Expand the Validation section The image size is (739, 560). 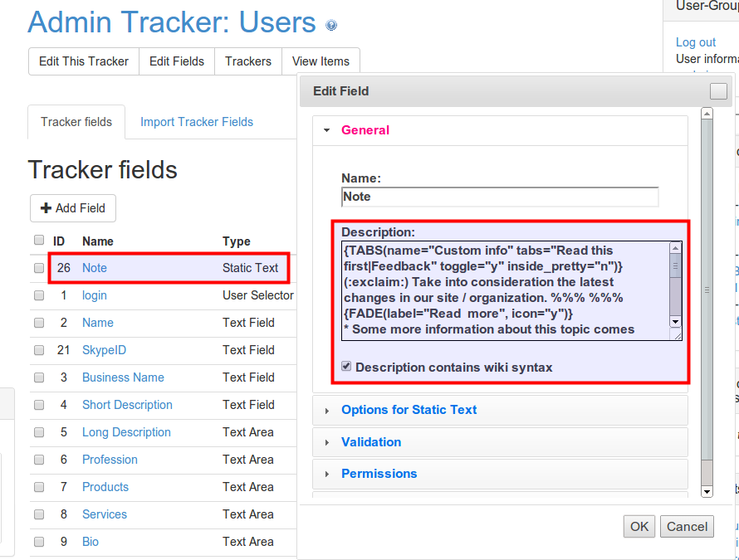pyautogui.click(x=371, y=442)
